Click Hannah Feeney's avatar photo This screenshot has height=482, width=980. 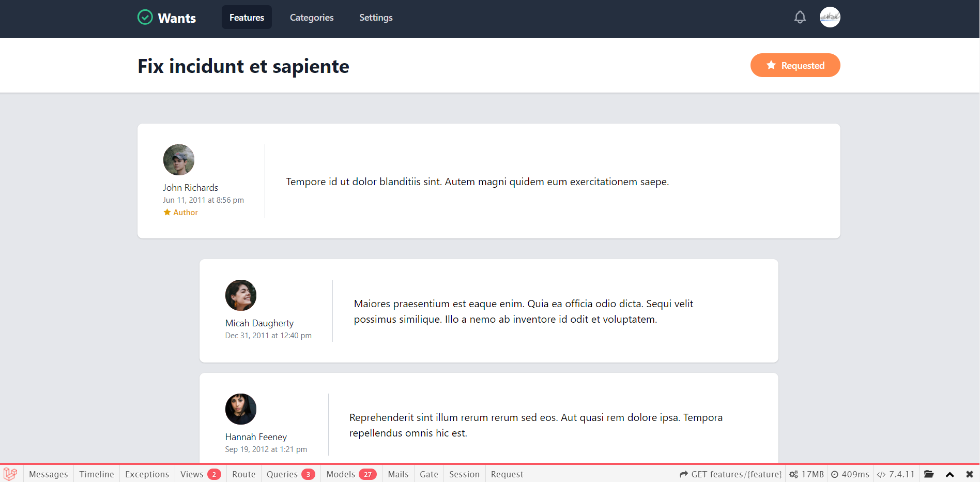tap(241, 409)
